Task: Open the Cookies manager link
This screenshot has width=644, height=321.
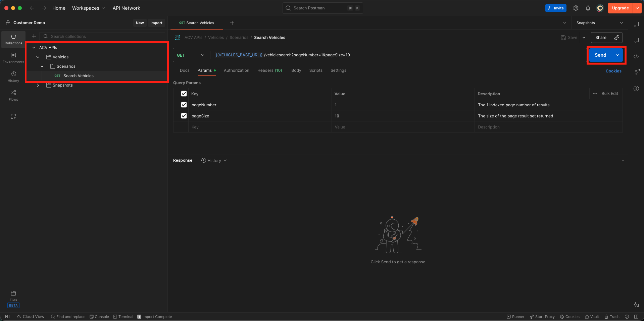Action: 613,71
